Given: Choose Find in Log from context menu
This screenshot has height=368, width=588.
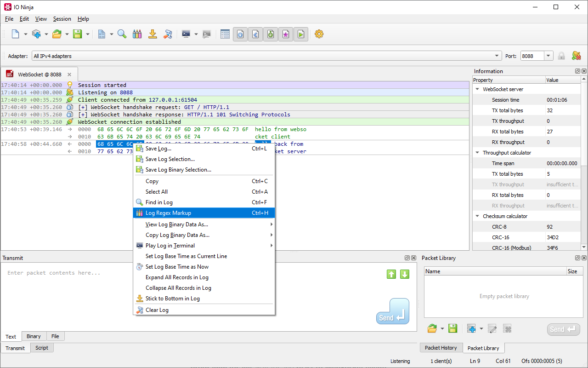Looking at the screenshot, I should pos(204,202).
